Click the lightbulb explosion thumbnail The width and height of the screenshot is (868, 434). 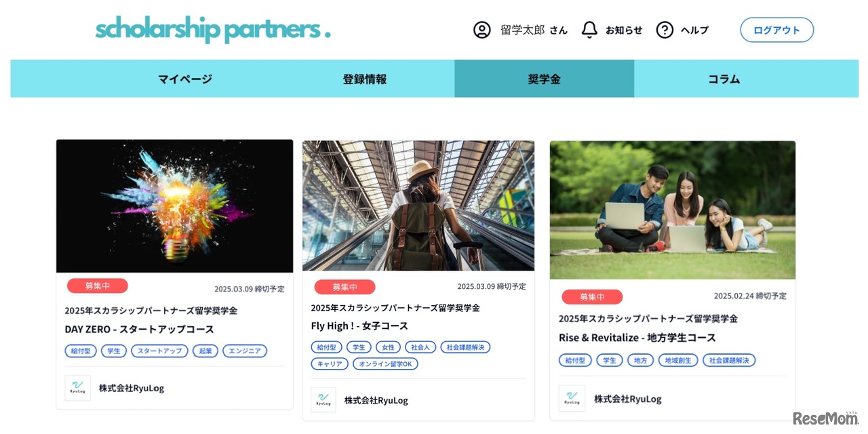(x=174, y=206)
